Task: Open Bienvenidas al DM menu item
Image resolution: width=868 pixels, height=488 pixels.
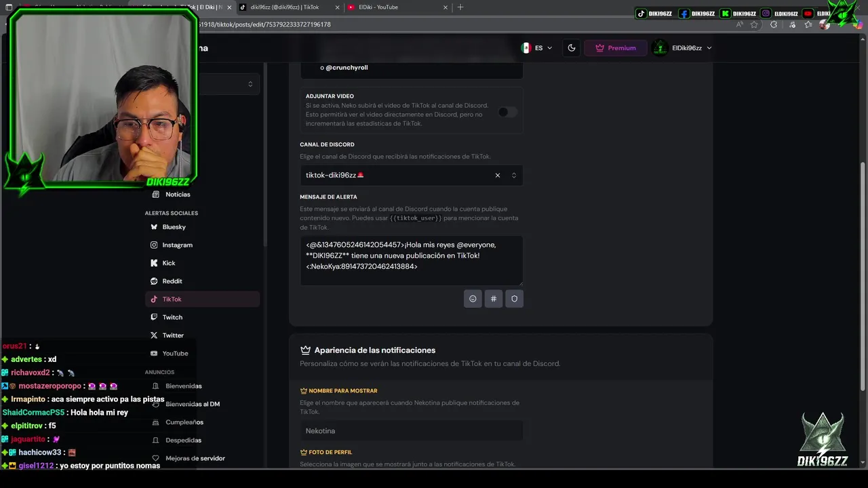Action: point(202,404)
